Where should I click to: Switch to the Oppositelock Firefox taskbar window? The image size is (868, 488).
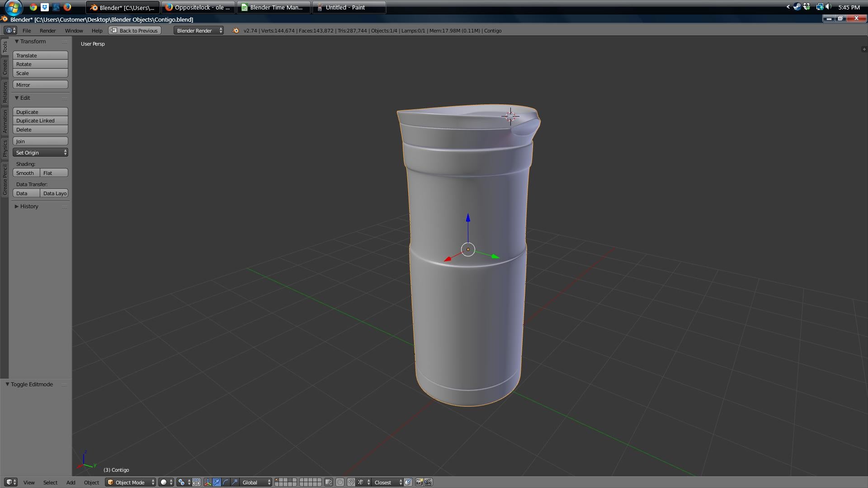[x=198, y=7]
